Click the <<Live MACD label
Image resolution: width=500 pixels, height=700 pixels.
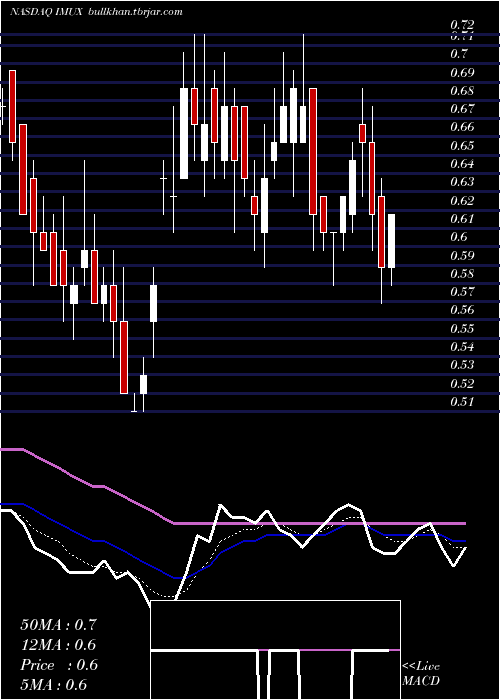point(421,674)
